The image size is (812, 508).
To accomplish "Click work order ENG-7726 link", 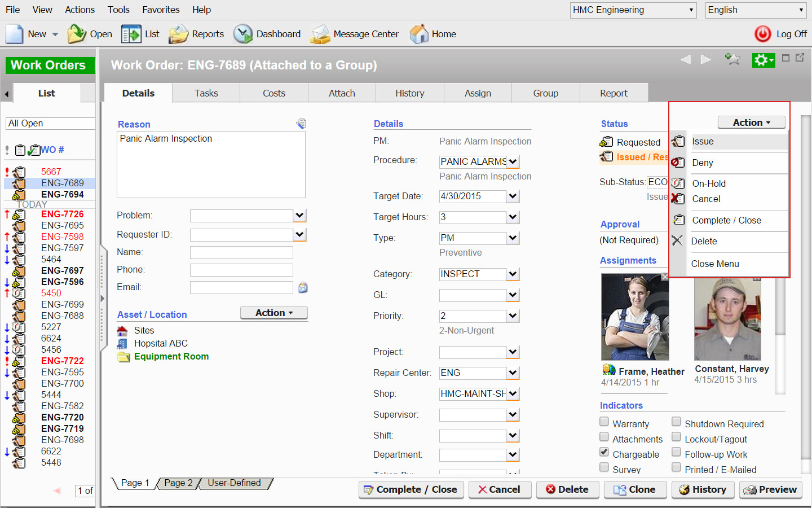I will [62, 214].
